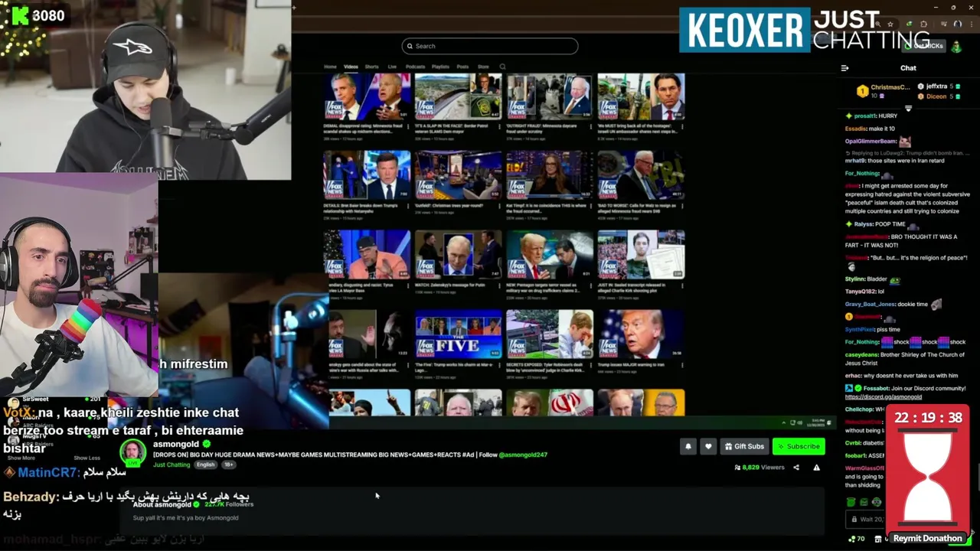This screenshot has width=980, height=551.
Task: Collapse chat using the arrow-list icon
Action: click(x=844, y=68)
